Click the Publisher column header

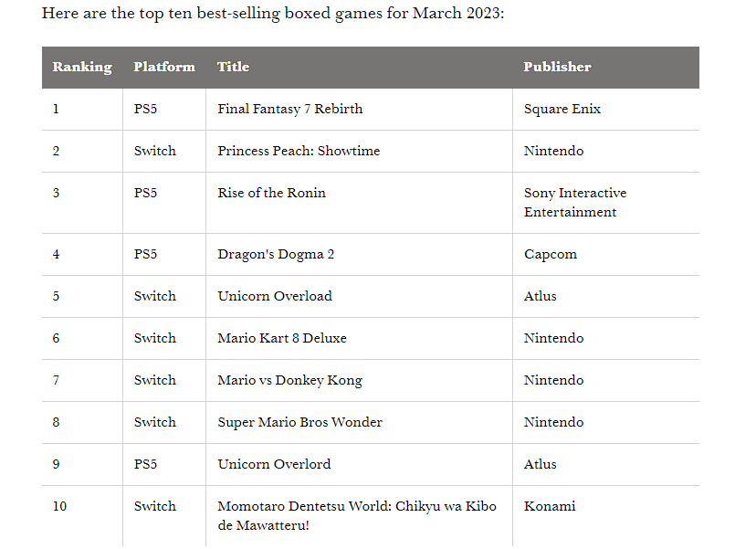click(x=557, y=68)
